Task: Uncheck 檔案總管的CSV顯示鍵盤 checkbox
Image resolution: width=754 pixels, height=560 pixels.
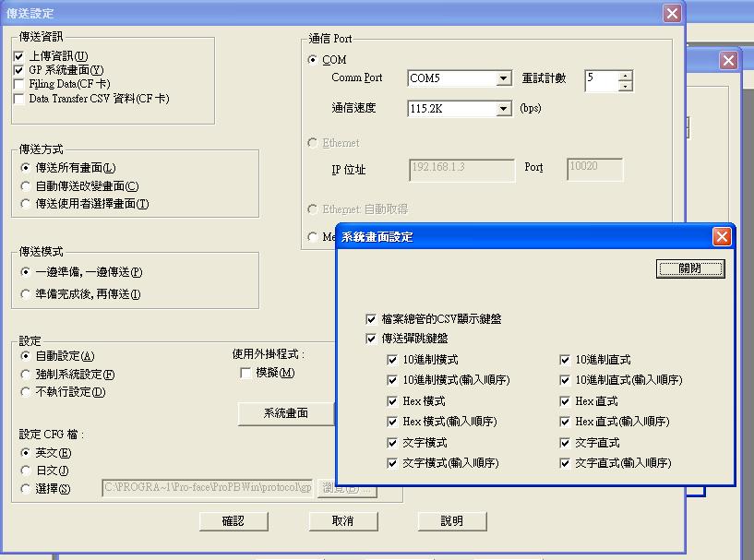Action: pos(371,318)
